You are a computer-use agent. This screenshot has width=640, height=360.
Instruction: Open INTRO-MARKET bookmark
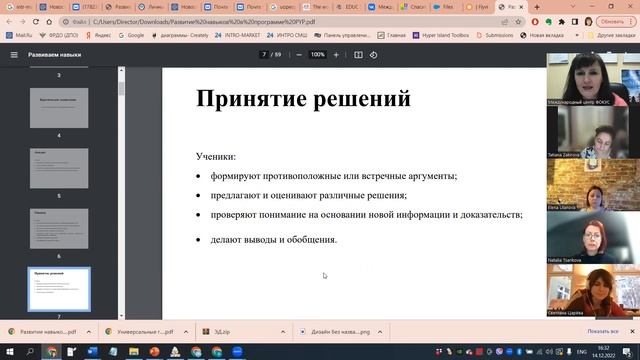coord(238,36)
